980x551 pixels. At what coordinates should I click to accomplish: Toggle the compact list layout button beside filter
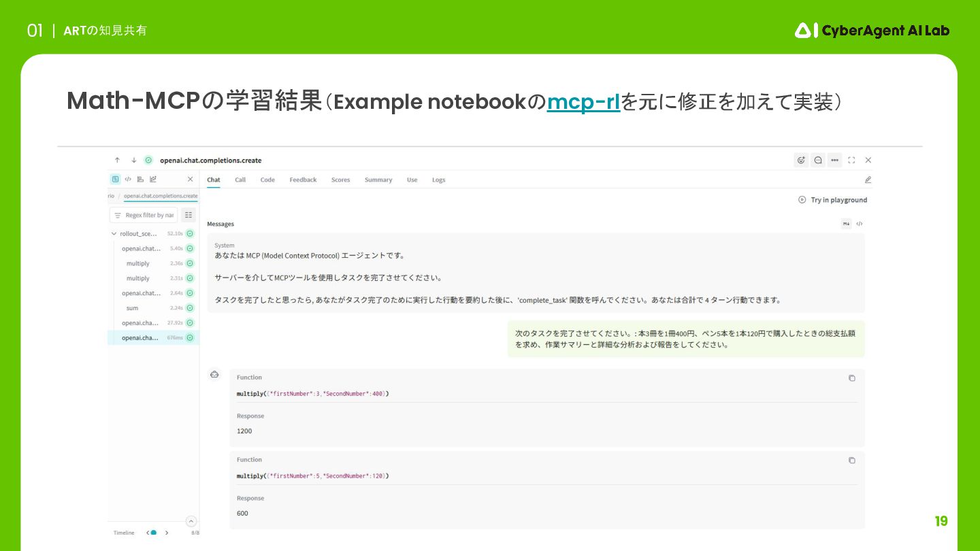pos(189,215)
